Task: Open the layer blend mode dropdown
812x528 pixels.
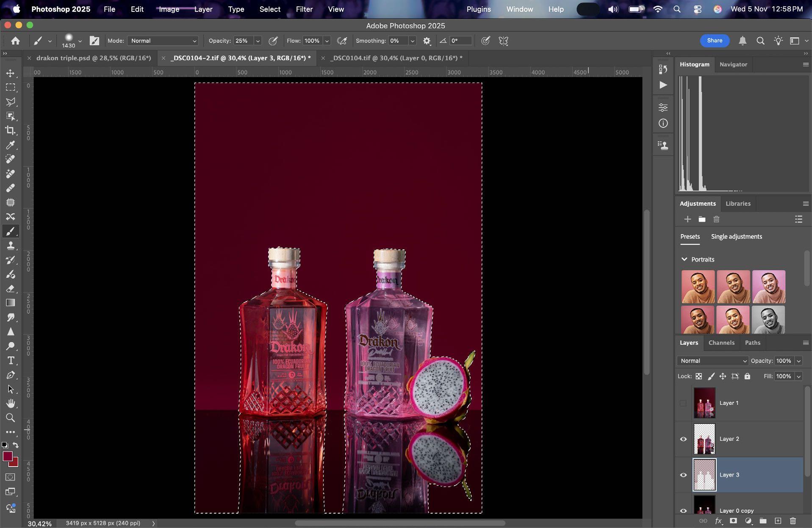Action: click(x=712, y=361)
